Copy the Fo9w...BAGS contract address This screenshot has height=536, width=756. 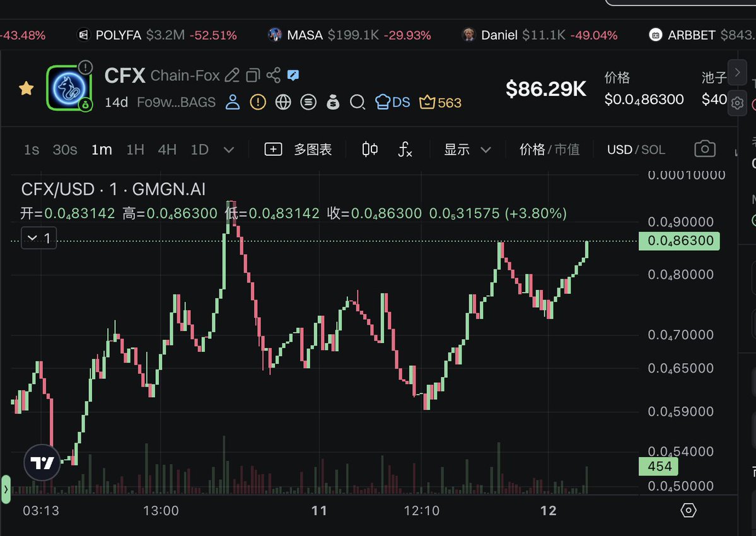[176, 103]
